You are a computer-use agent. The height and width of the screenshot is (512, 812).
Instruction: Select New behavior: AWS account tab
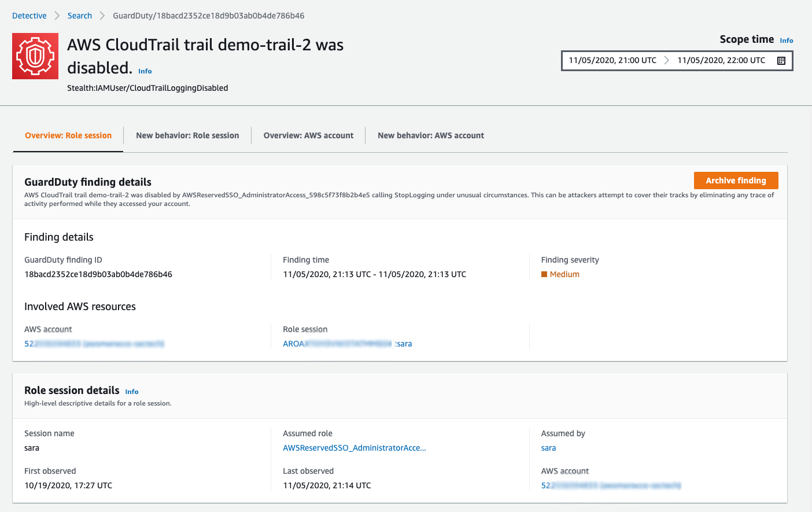[431, 135]
